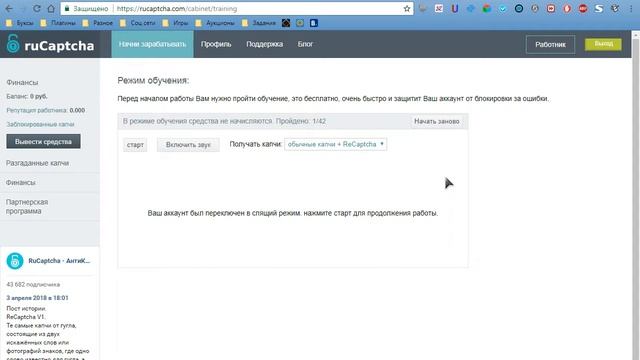640x360 pixels.
Task: Open the red ABP adblock extension icon
Action: 583,9
